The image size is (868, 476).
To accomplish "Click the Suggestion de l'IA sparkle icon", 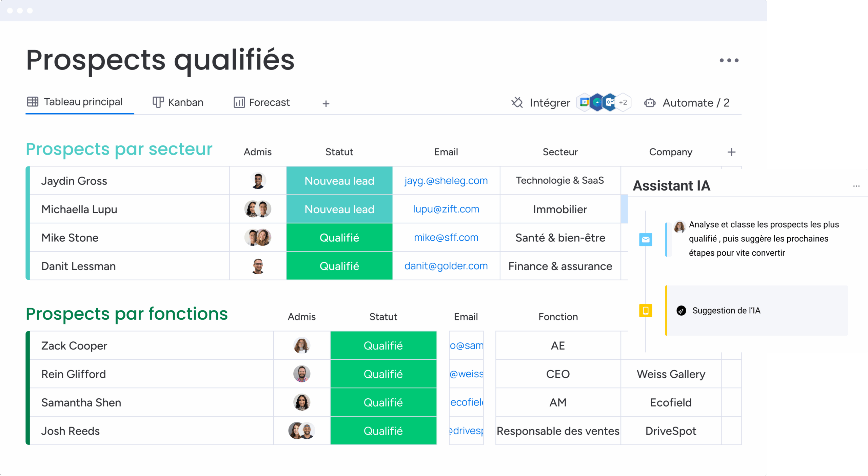I will click(x=682, y=311).
